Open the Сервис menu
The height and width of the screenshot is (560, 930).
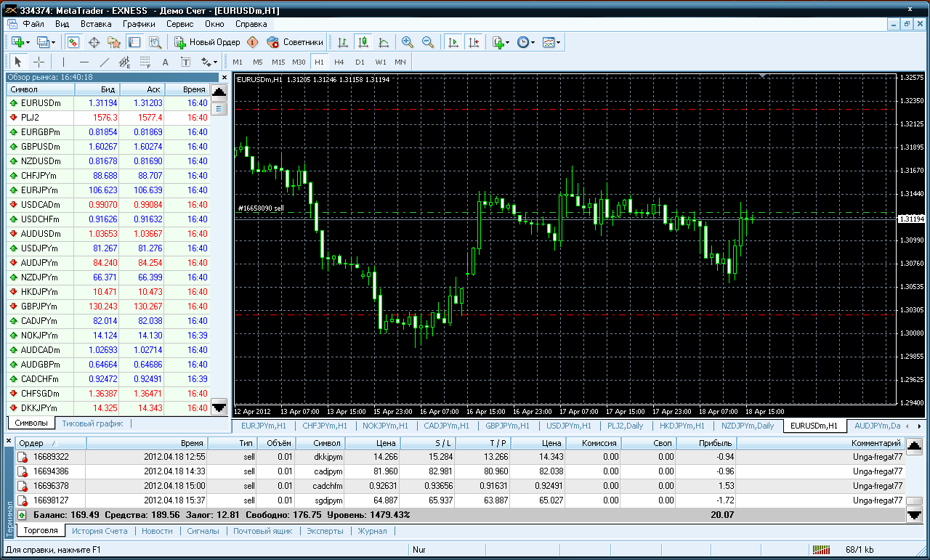[x=179, y=23]
